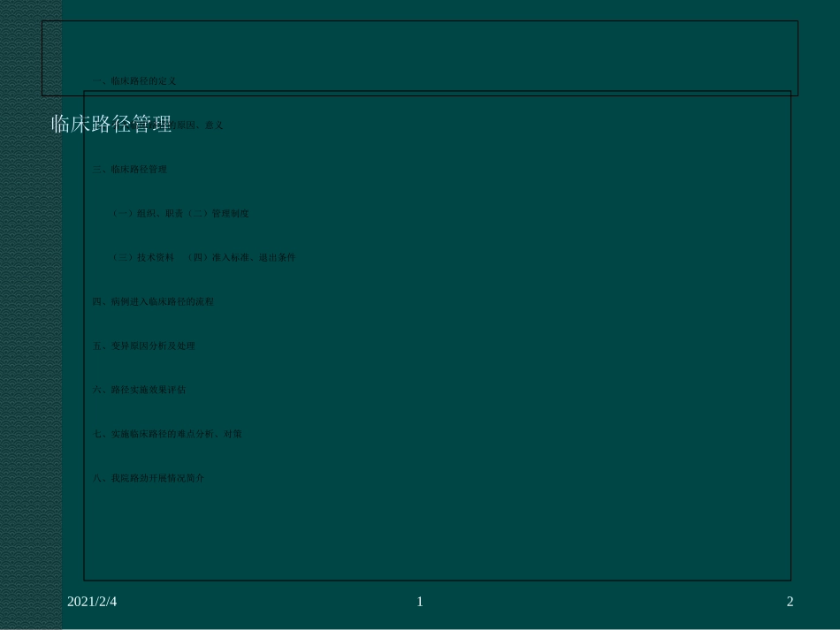
Task: Select the line '一、临床路径的定义'
Action: point(134,80)
